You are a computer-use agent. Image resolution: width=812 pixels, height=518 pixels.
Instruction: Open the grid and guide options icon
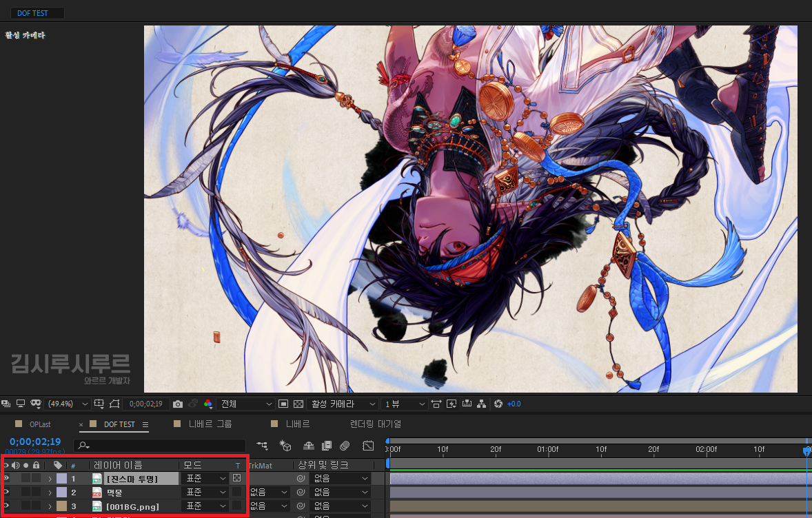[x=99, y=404]
